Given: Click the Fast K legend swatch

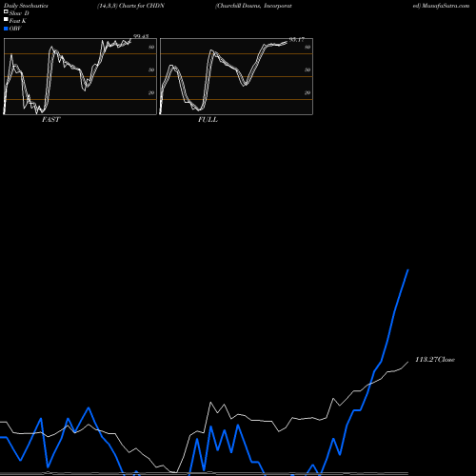Looking at the screenshot, I should (6, 20).
